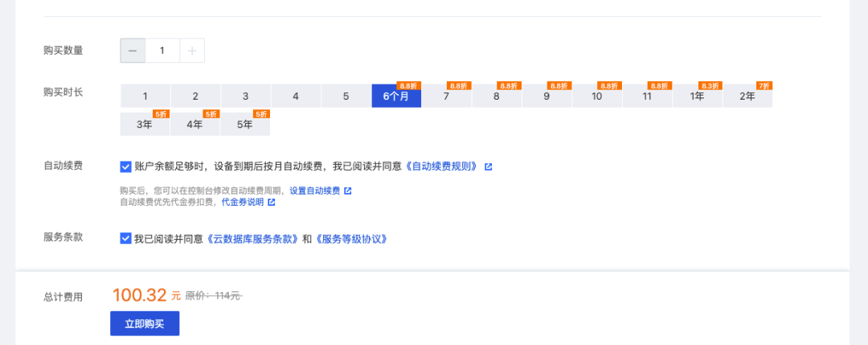The width and height of the screenshot is (868, 345).
Task: Click the 购买数量 label
Action: 63,51
